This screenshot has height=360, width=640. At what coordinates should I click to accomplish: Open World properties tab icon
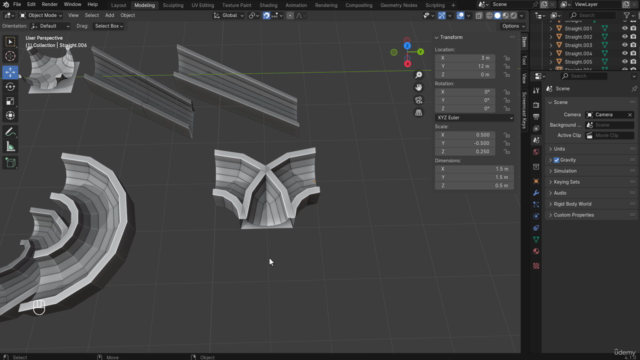[x=536, y=152]
